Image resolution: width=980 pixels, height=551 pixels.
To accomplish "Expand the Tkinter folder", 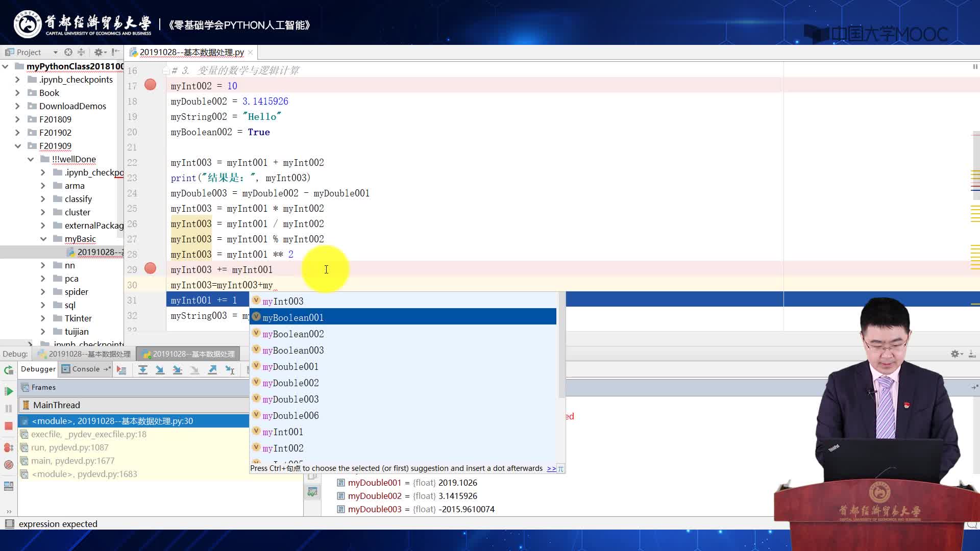I will [x=43, y=318].
